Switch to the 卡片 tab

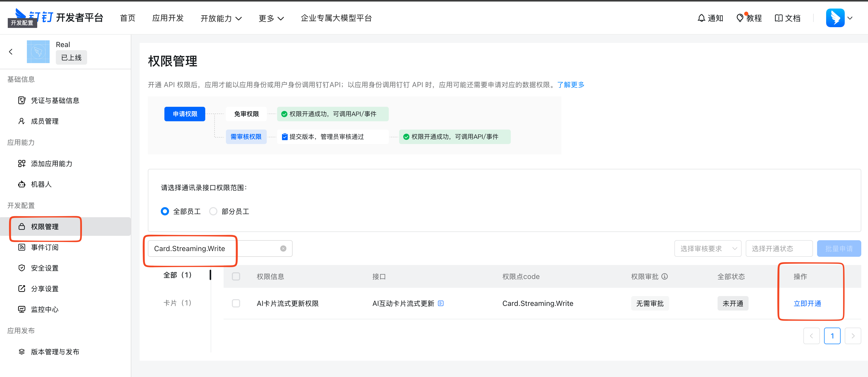(x=178, y=303)
